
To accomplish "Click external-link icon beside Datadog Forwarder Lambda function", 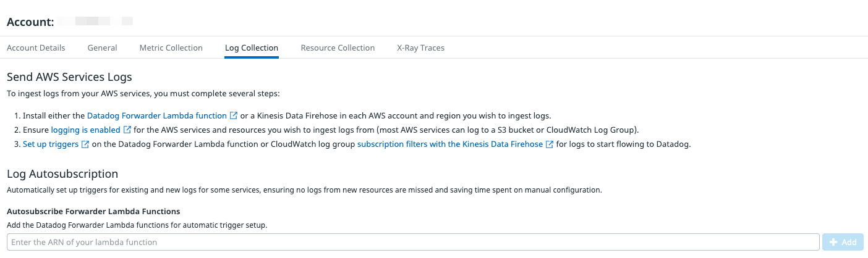I will pos(234,115).
